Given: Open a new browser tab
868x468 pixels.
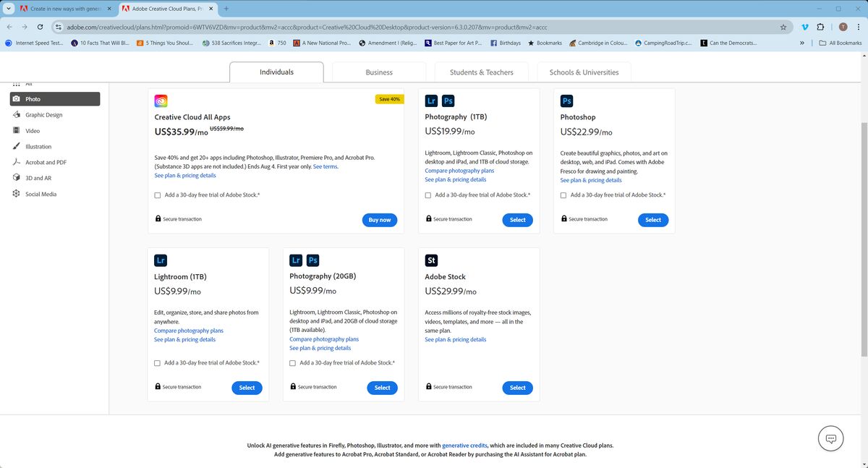Looking at the screenshot, I should pyautogui.click(x=226, y=9).
